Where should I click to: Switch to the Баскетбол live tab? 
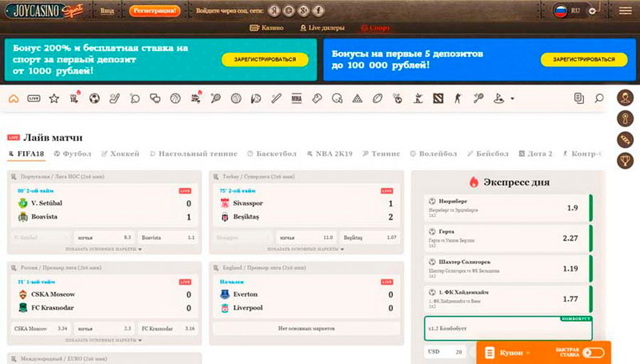[x=272, y=154]
